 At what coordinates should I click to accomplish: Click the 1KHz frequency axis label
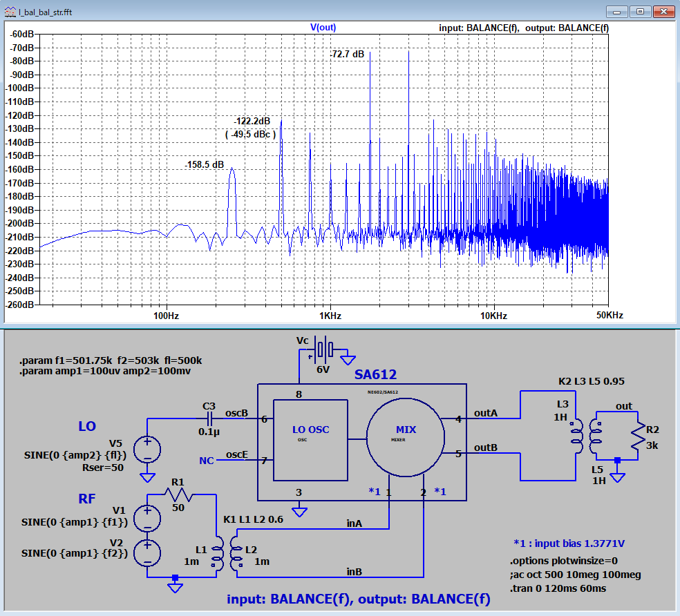pos(330,316)
